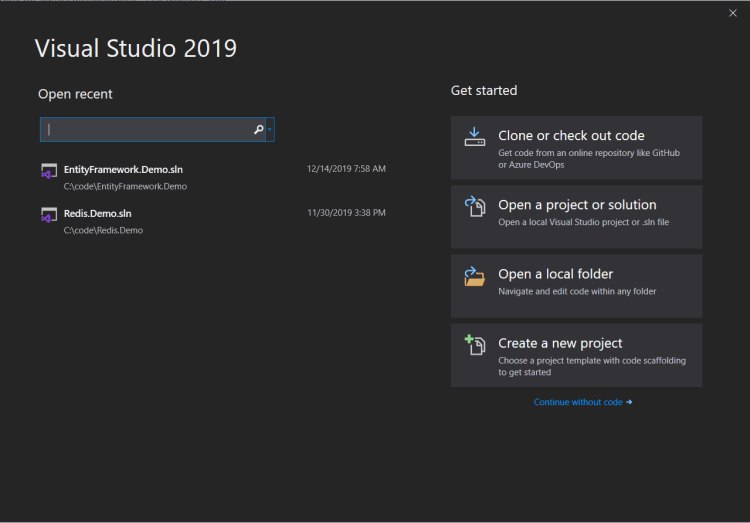The width and height of the screenshot is (750, 523).
Task: Click the Open a project or solution icon
Action: (x=474, y=206)
